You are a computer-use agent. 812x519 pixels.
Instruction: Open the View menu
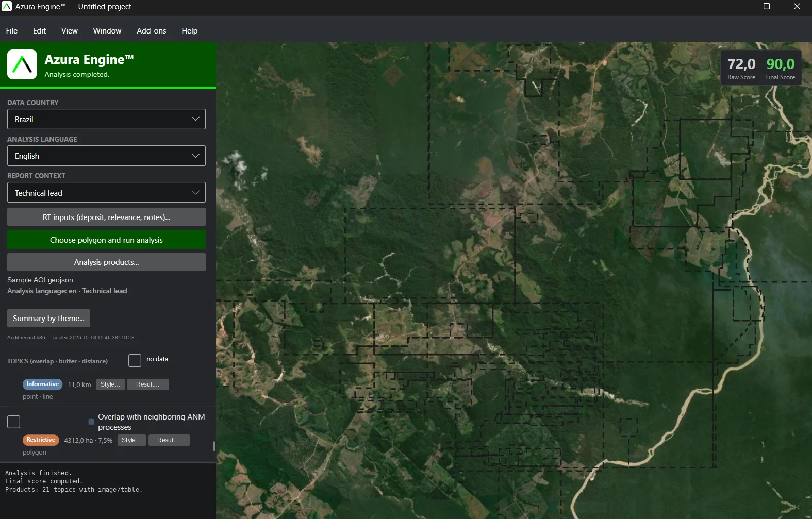click(x=70, y=31)
